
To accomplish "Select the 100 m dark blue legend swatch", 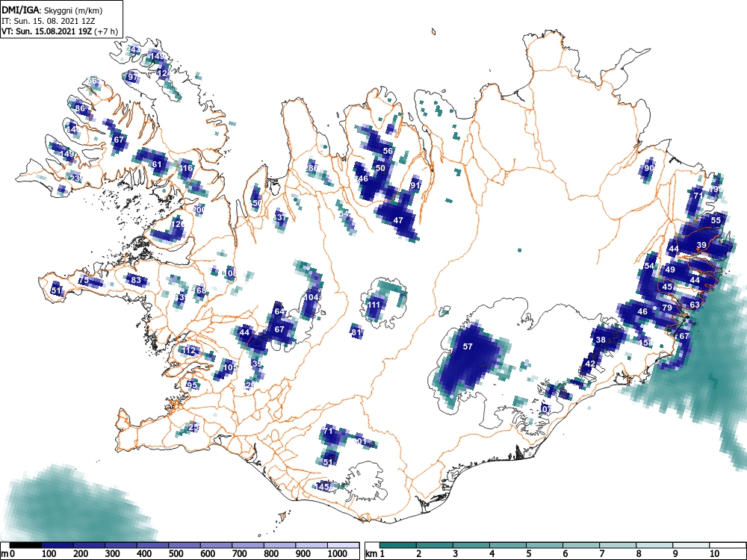I will pyautogui.click(x=58, y=545).
